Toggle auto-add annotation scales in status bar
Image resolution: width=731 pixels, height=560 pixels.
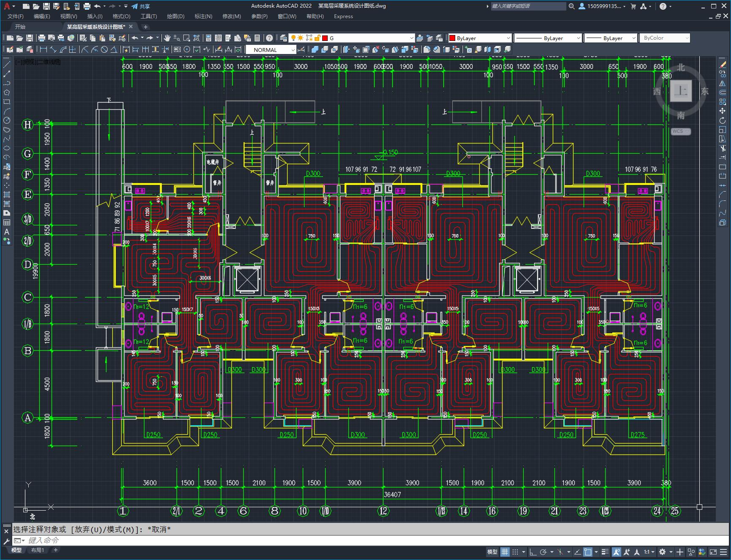627,552
